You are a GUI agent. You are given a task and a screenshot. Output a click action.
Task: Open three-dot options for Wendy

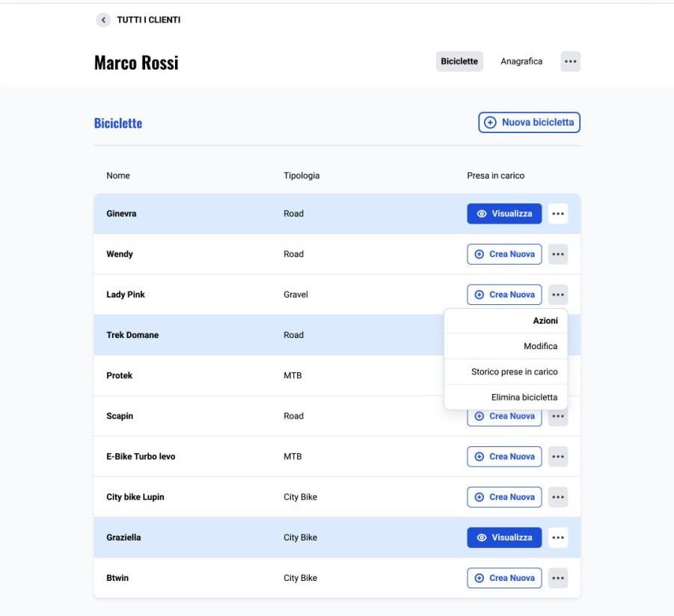(557, 254)
